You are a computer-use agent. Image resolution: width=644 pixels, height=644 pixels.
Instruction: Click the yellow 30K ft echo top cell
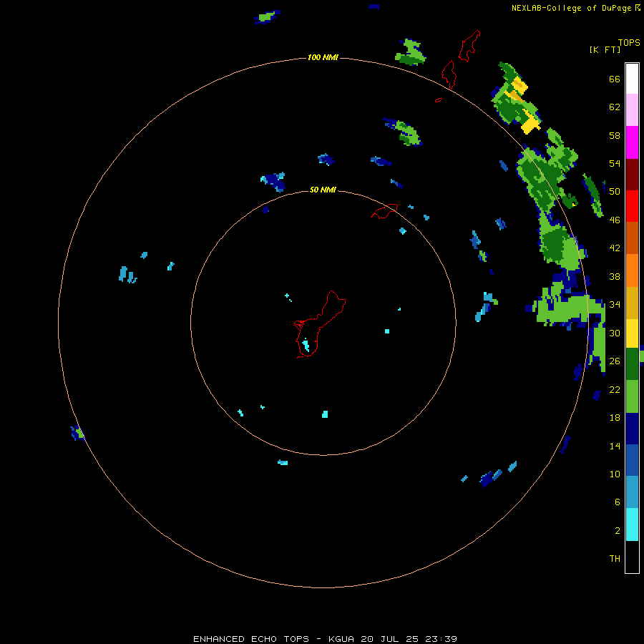point(532,124)
